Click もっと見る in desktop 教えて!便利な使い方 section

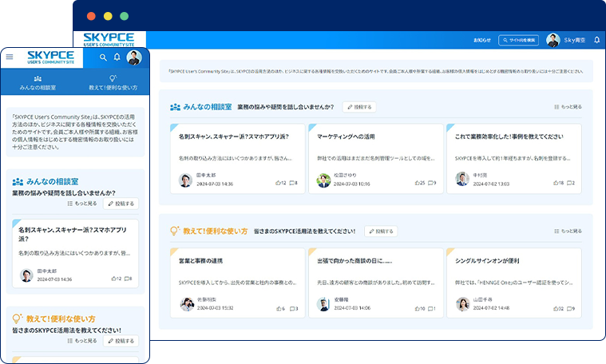pyautogui.click(x=568, y=231)
